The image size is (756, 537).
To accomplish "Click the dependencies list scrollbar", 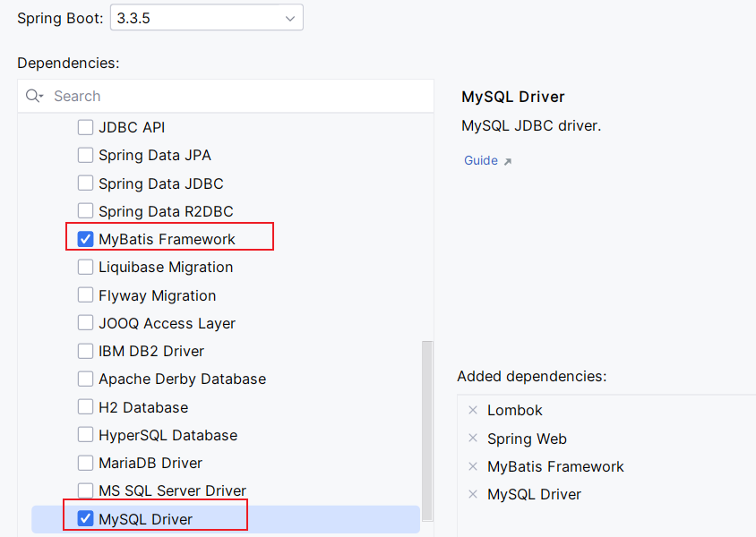I will pyautogui.click(x=427, y=430).
